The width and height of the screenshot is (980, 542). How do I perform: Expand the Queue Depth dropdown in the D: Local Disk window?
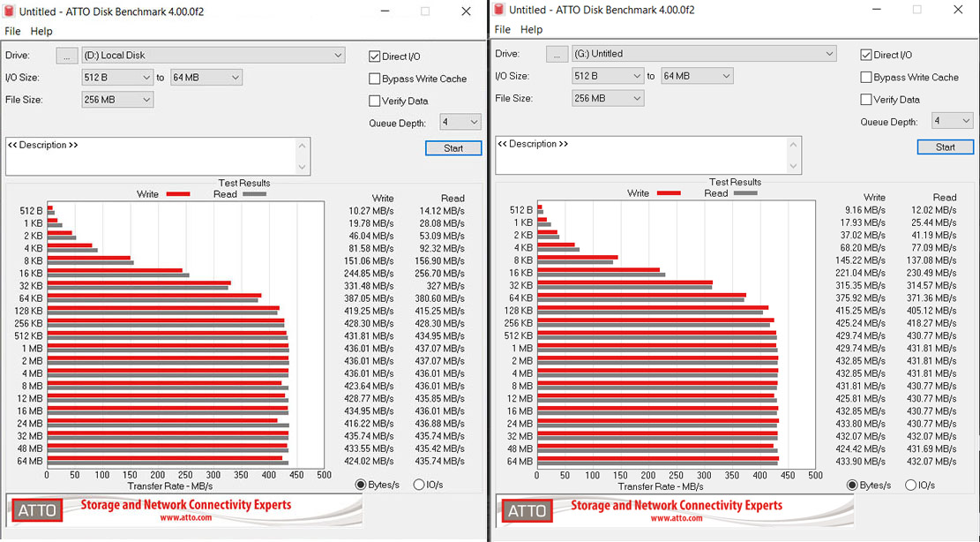460,122
